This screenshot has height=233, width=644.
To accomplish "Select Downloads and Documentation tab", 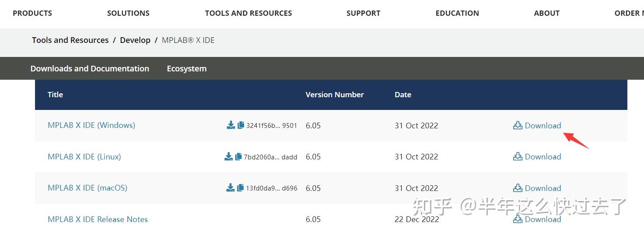I will pyautogui.click(x=90, y=69).
